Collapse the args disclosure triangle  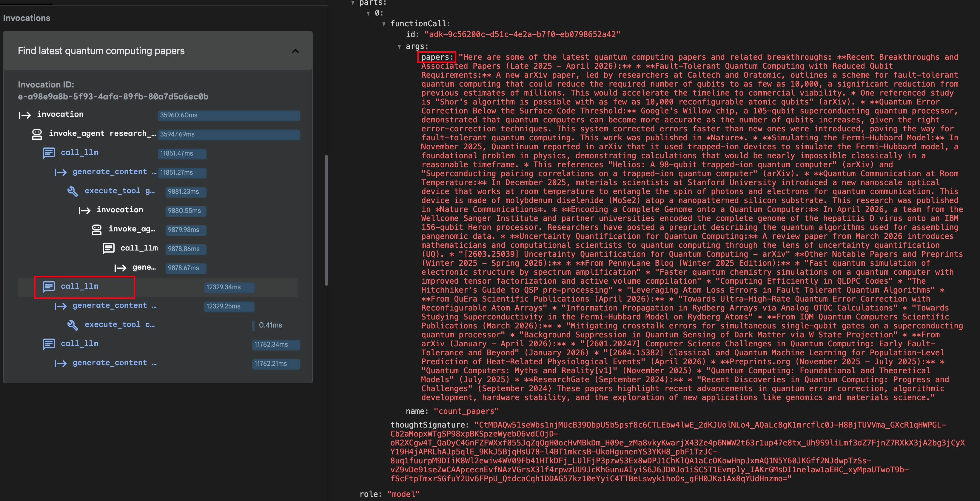[x=399, y=47]
